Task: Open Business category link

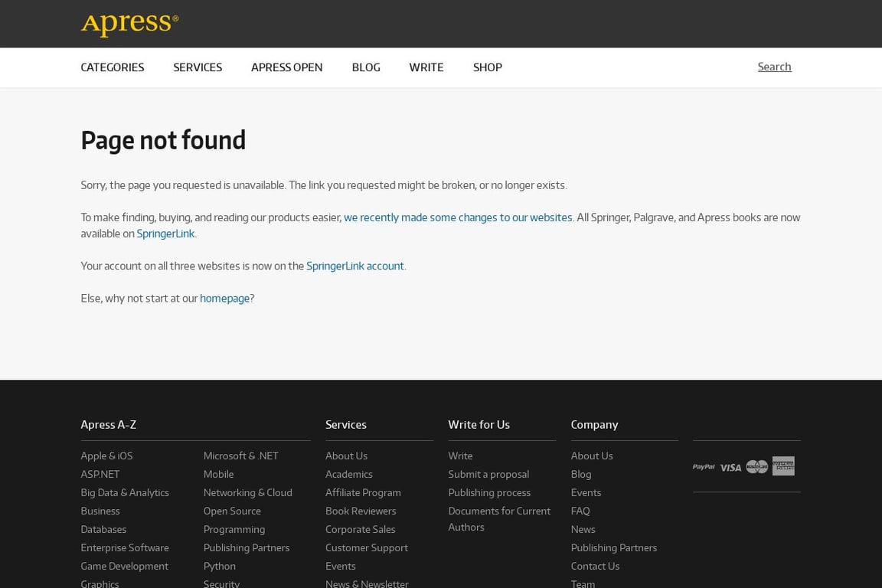Action: click(100, 511)
